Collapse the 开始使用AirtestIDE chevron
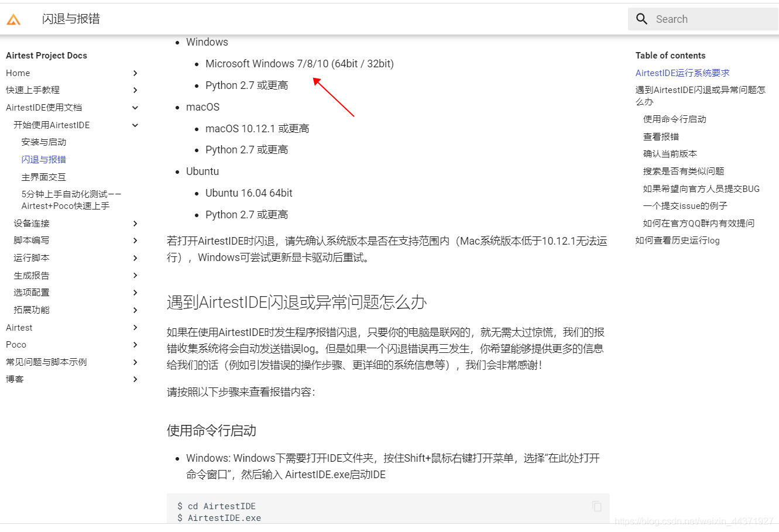The width and height of the screenshot is (779, 532). point(135,125)
